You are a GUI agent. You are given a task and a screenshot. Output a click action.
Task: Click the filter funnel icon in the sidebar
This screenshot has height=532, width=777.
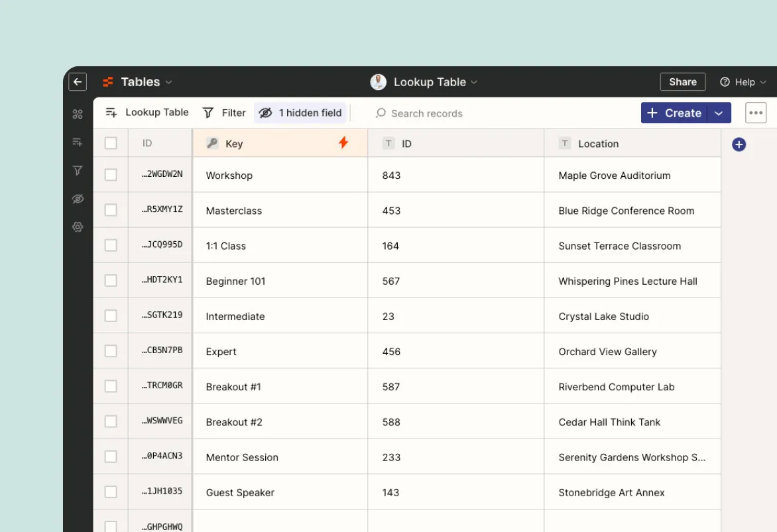click(x=78, y=170)
